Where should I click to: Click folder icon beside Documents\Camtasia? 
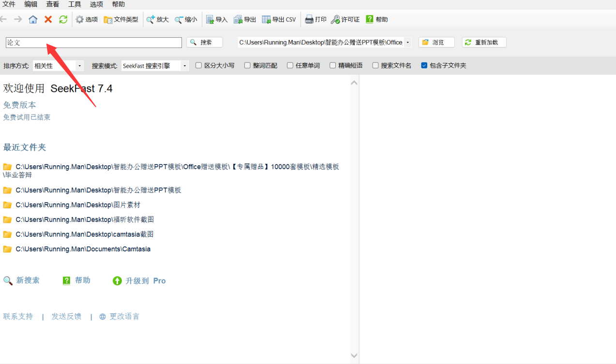pos(7,249)
